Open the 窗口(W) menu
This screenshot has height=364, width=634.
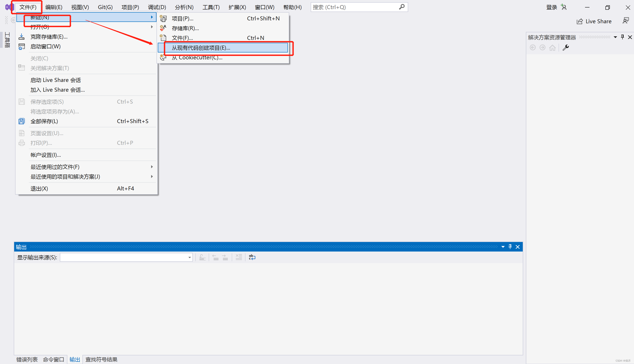click(264, 7)
